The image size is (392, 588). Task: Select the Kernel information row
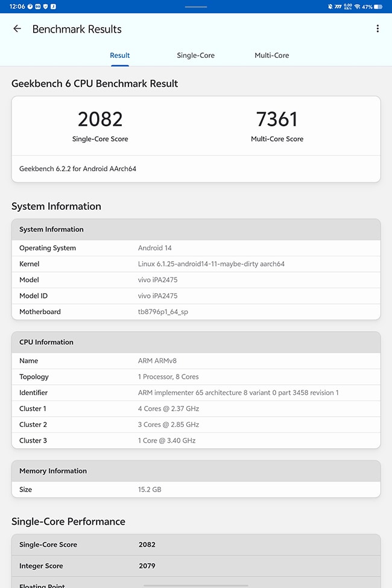196,264
